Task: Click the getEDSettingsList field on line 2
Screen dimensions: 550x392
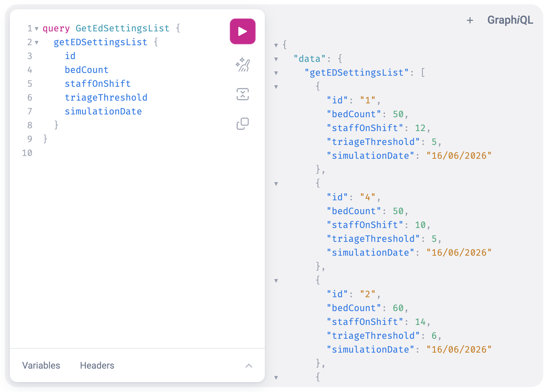Action: (x=100, y=42)
